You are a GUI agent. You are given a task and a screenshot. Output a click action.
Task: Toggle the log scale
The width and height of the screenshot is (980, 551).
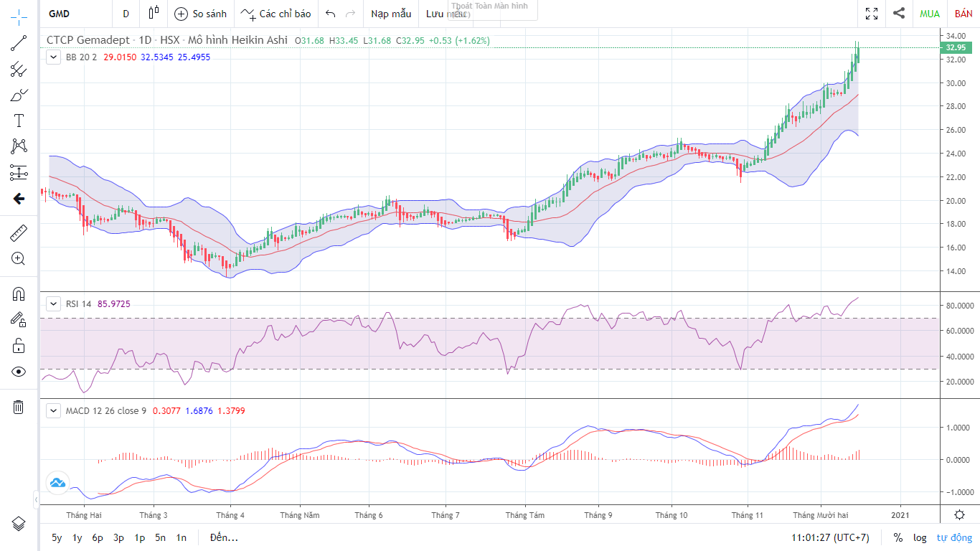point(920,537)
